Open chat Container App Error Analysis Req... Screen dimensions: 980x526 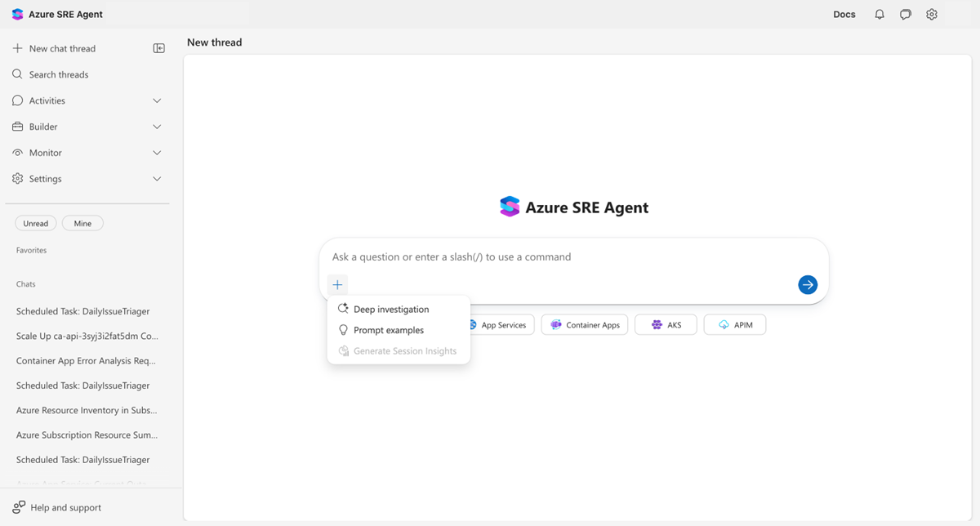point(87,360)
